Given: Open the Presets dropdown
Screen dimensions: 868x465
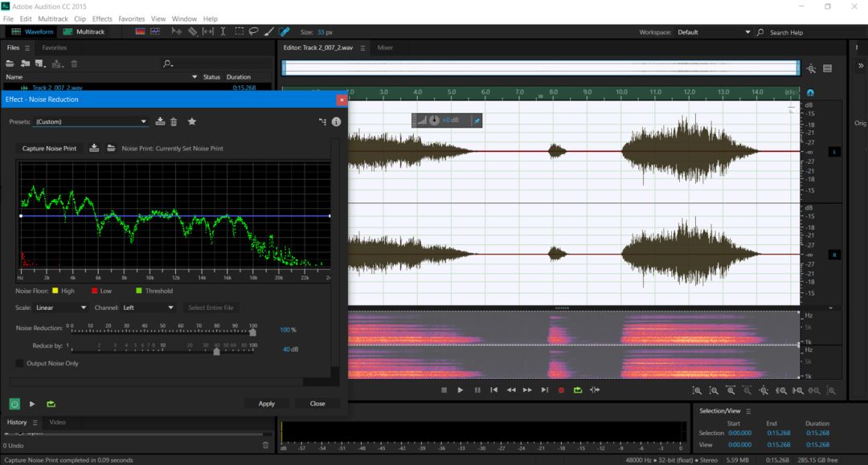Looking at the screenshot, I should pyautogui.click(x=91, y=122).
